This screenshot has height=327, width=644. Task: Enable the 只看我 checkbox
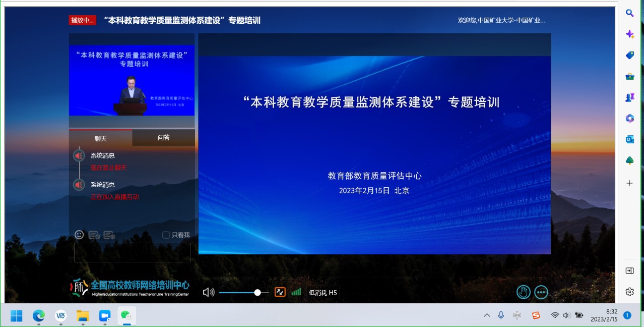(166, 235)
